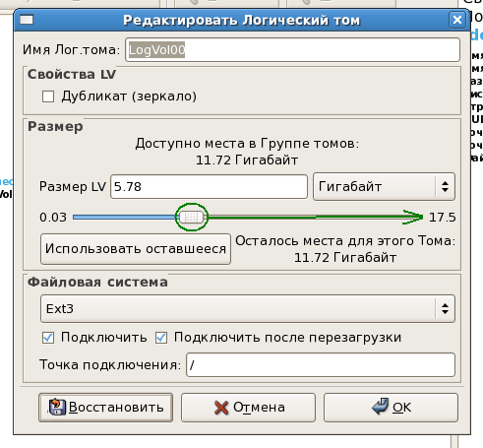The height and width of the screenshot is (448, 483).
Task: Click the Точка подключения mount point field
Action: 321,364
